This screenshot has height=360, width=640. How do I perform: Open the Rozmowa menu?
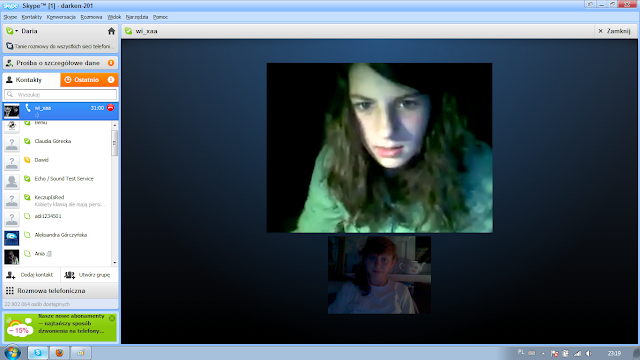coord(91,17)
